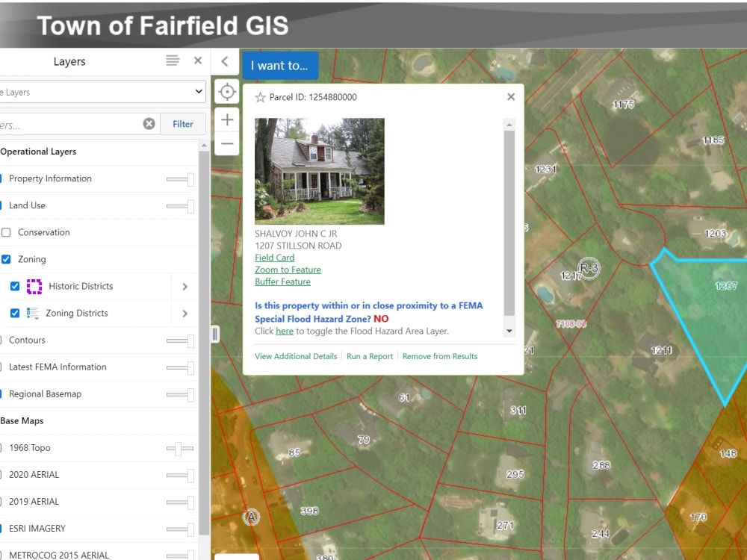
Task: Uncheck the Historic Districts checkbox
Action: 15,286
